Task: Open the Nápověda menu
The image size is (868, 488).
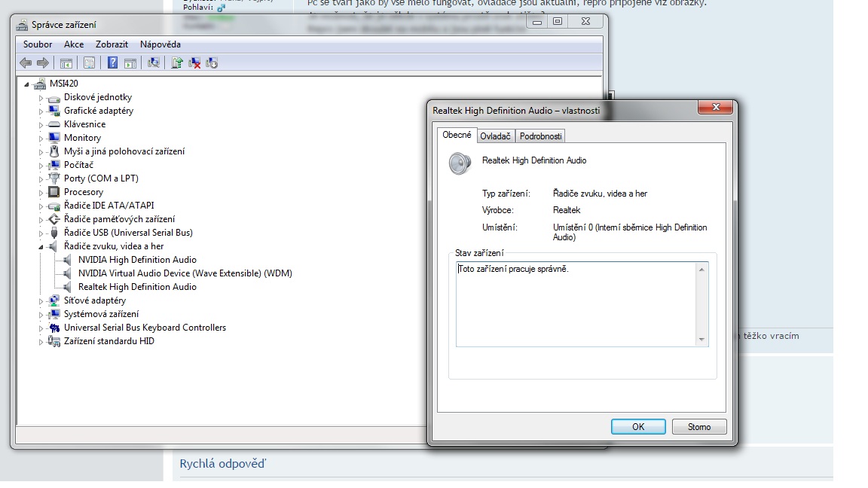Action: pyautogui.click(x=160, y=44)
